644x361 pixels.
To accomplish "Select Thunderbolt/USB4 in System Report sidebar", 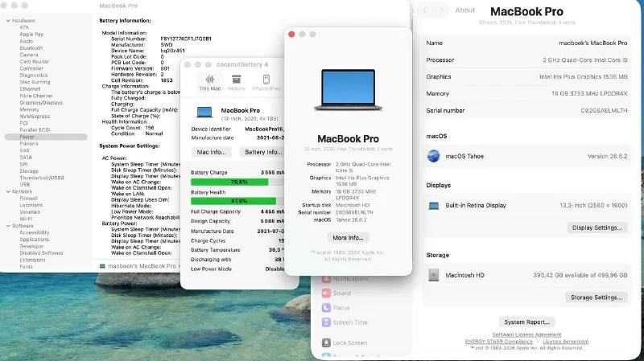I will 42,178.
